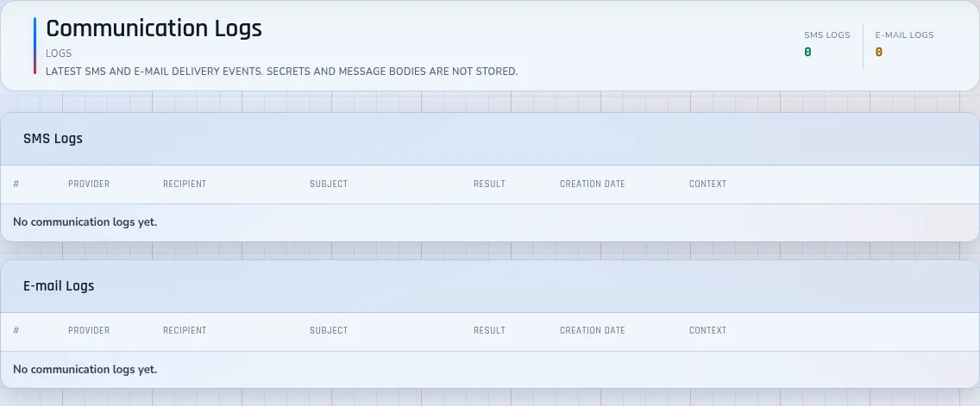Click the empty E-mail logs message row
The image size is (980, 406).
[x=489, y=369]
